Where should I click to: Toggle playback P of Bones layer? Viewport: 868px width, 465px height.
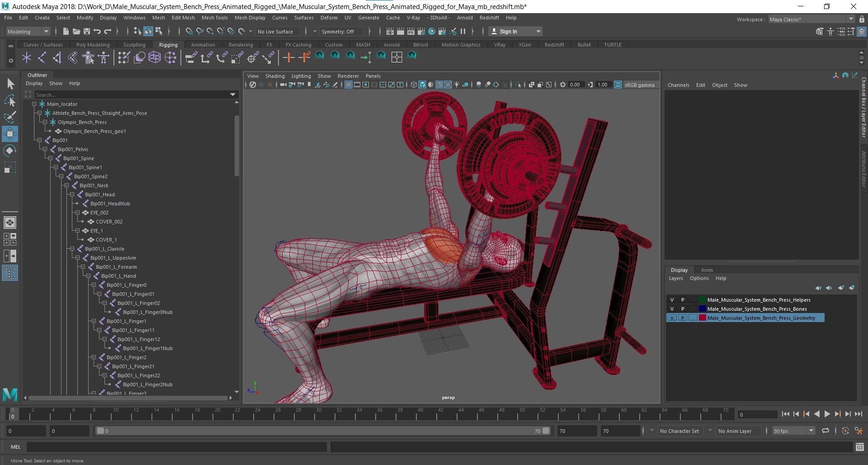(x=683, y=309)
